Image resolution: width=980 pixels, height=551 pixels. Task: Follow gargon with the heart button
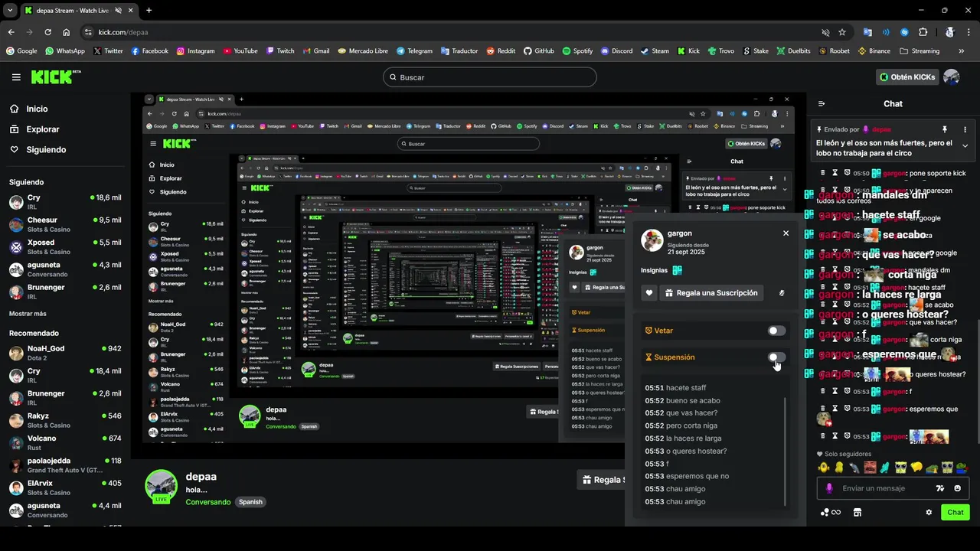point(649,293)
